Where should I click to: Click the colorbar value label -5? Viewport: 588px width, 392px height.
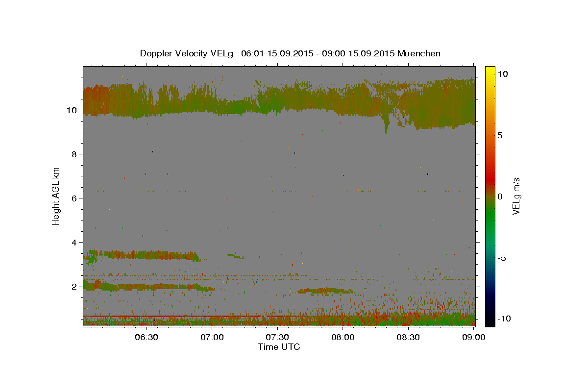502,258
